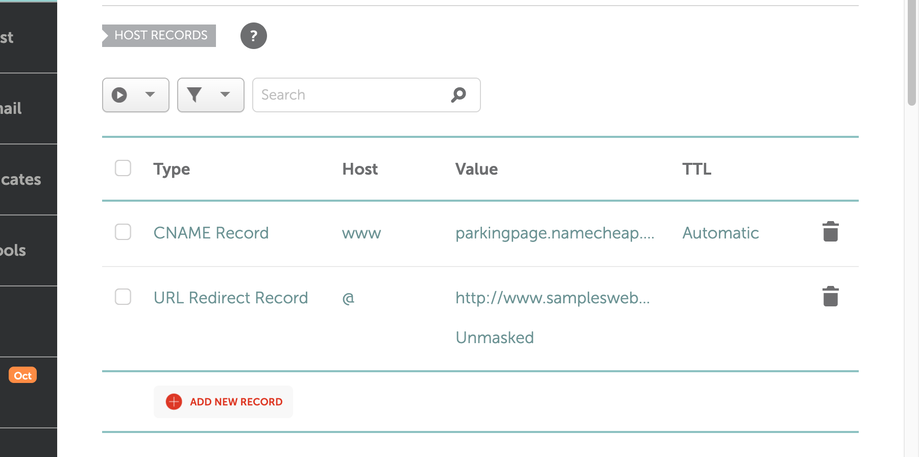
Task: Click the HOST RECORDS section label
Action: [x=159, y=35]
